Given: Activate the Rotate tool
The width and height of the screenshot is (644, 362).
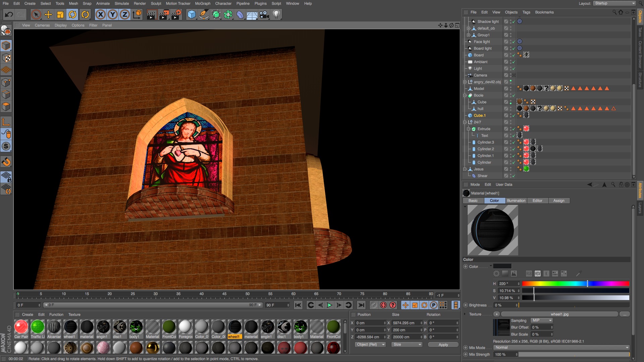Looking at the screenshot, I should click(72, 14).
